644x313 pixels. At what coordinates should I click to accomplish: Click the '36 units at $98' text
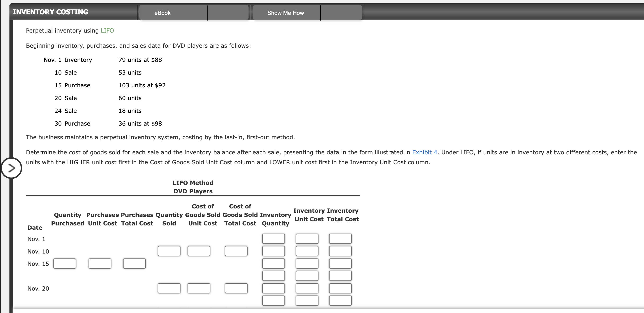point(140,123)
